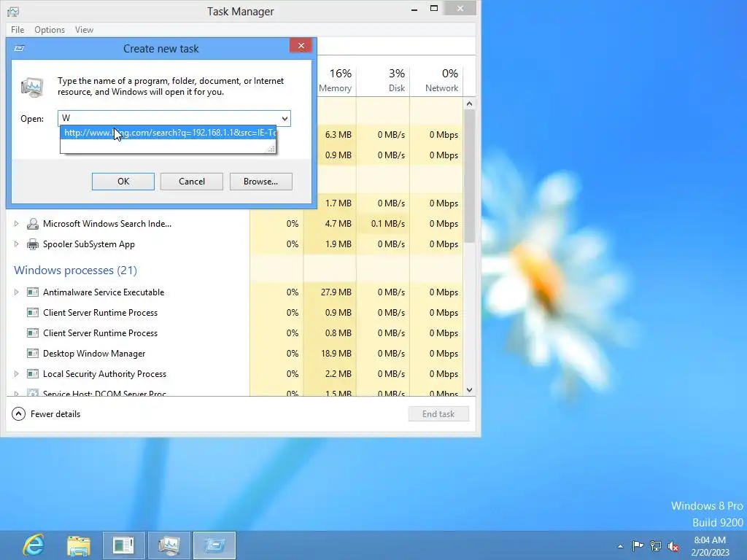This screenshot has height=560, width=747.
Task: Click Microsoft Windows Search Indexer icon
Action: pos(32,224)
